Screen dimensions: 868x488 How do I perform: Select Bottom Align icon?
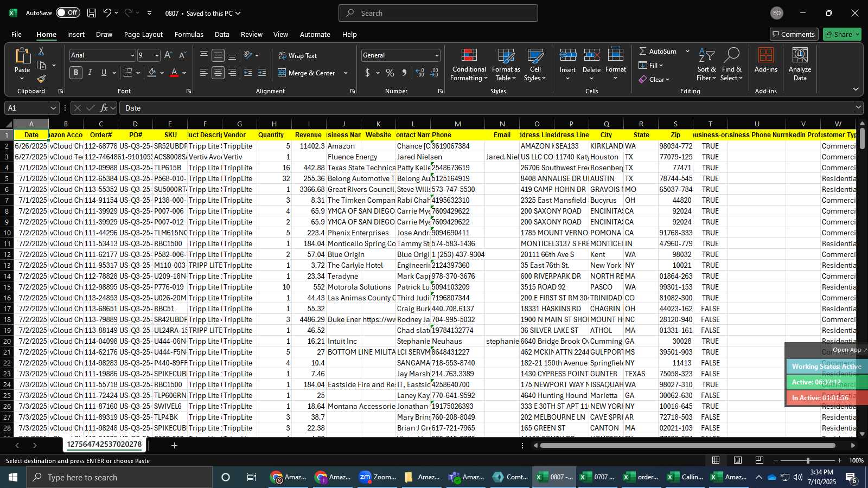(232, 55)
